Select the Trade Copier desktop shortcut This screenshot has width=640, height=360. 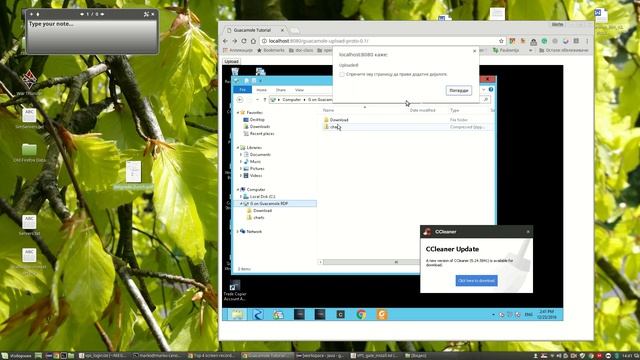[235, 291]
